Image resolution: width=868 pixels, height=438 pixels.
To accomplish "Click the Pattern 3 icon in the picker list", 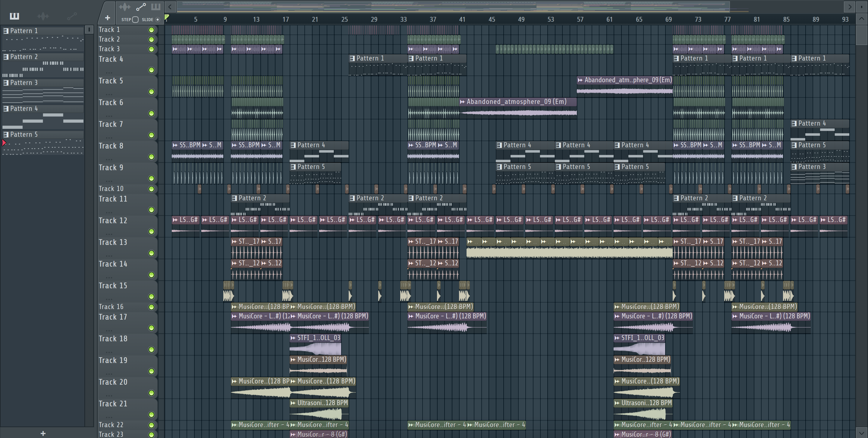I will [x=6, y=83].
